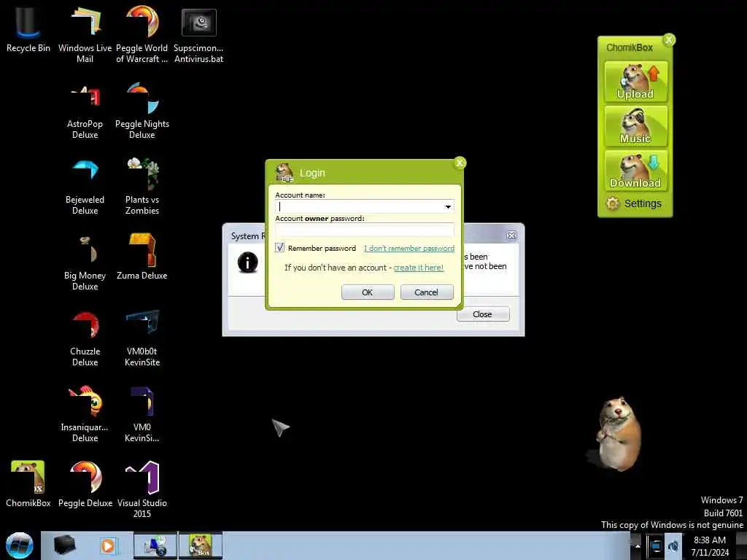Select Insaniquarium Deluxe desktop icon
The width and height of the screenshot is (747, 560).
click(x=85, y=414)
